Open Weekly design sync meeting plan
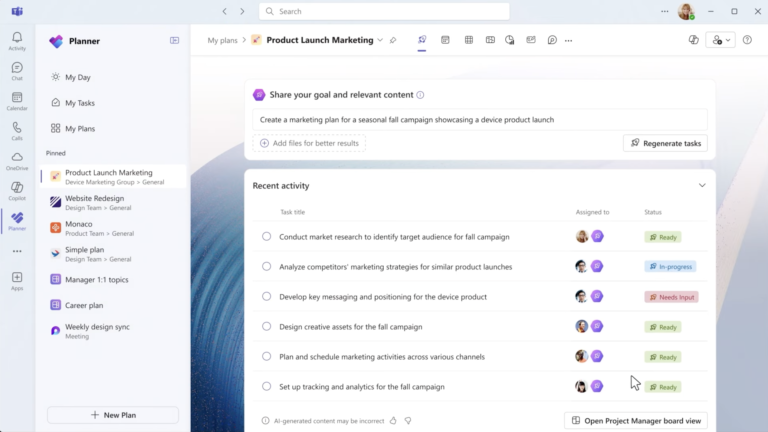The width and height of the screenshot is (768, 432). pos(114,331)
